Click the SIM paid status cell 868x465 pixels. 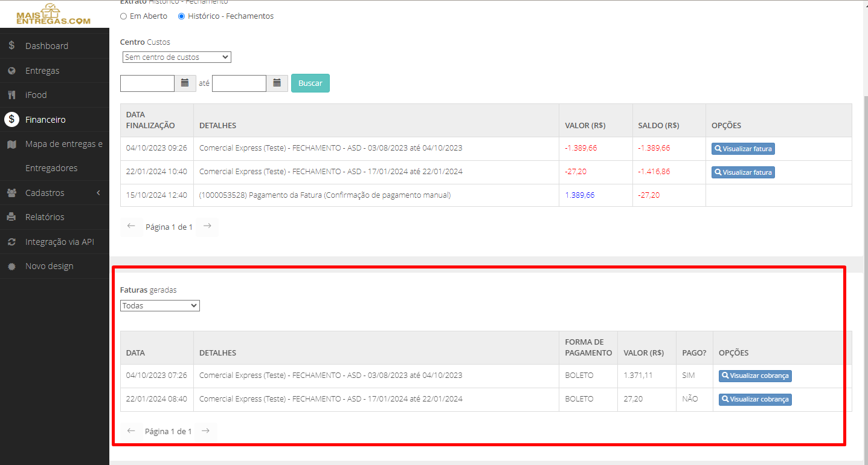click(695, 376)
